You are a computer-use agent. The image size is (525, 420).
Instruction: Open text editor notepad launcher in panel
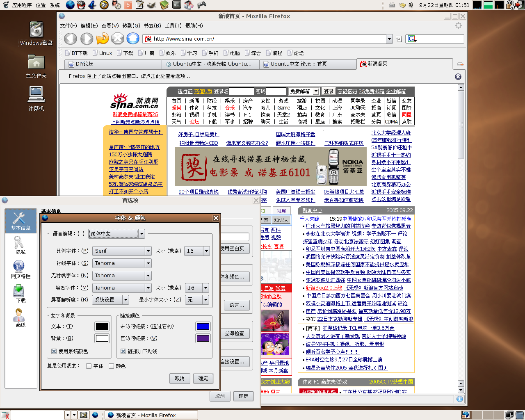tap(140, 5)
